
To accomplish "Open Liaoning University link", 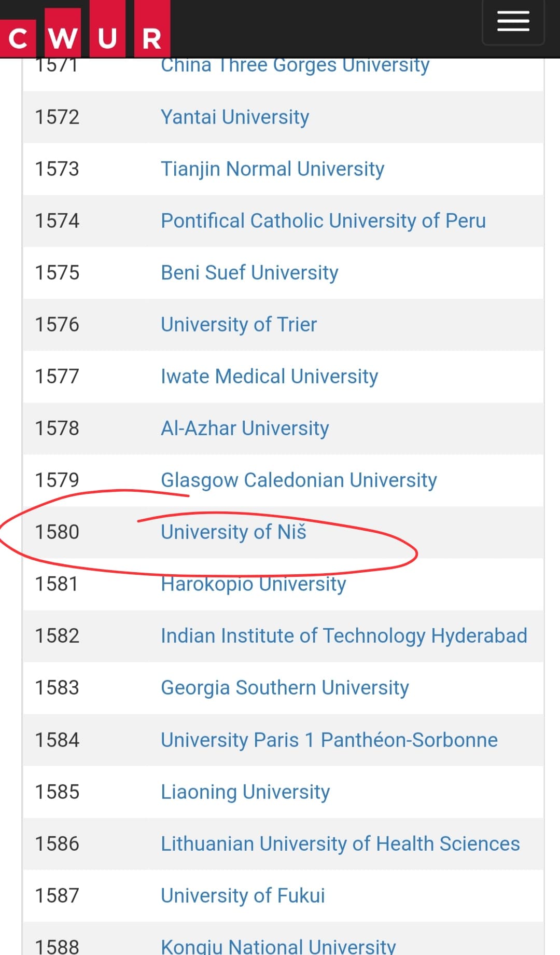I will point(245,792).
